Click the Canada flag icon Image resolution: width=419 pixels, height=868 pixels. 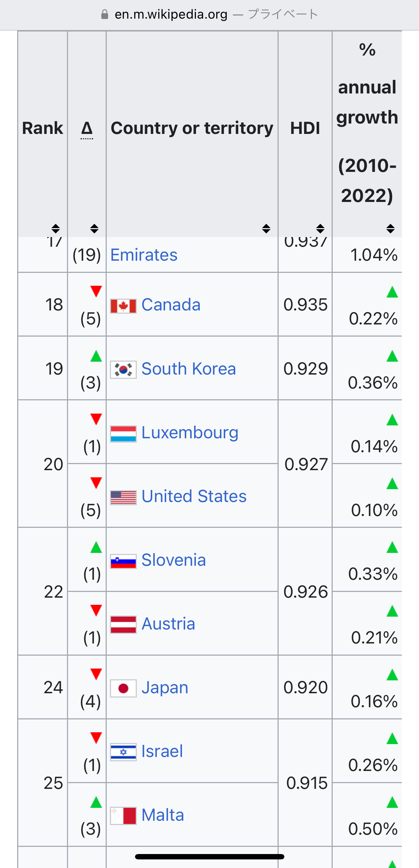pyautogui.click(x=123, y=306)
